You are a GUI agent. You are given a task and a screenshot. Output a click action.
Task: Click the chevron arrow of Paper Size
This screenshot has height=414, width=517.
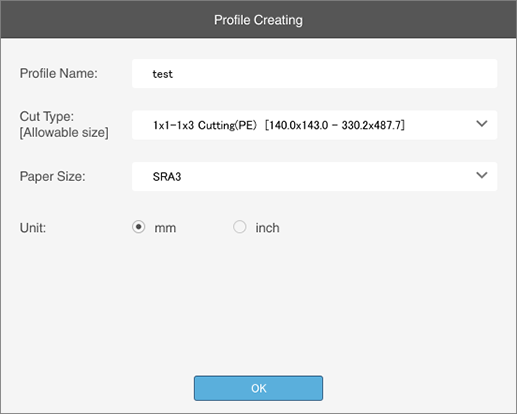[x=482, y=175]
